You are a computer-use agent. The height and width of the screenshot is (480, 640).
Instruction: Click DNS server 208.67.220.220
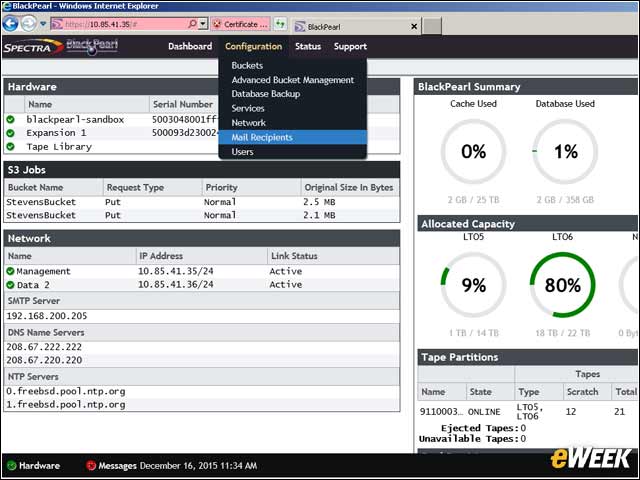click(x=44, y=360)
